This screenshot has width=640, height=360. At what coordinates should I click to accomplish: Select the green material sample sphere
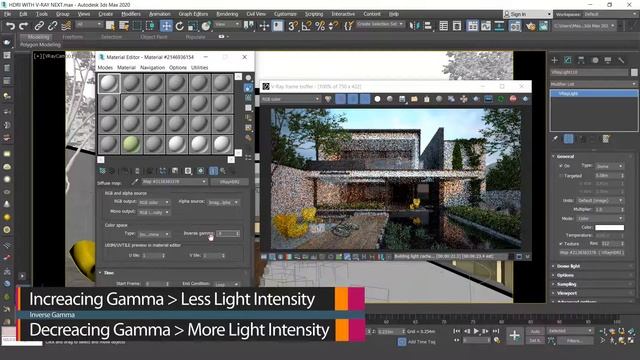[131, 144]
